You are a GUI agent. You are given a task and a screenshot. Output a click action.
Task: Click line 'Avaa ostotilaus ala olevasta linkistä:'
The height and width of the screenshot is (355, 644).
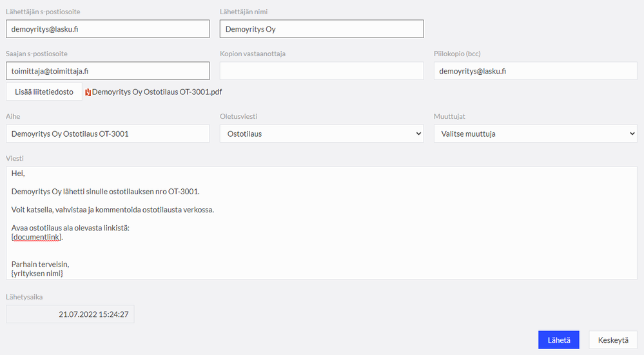click(70, 228)
